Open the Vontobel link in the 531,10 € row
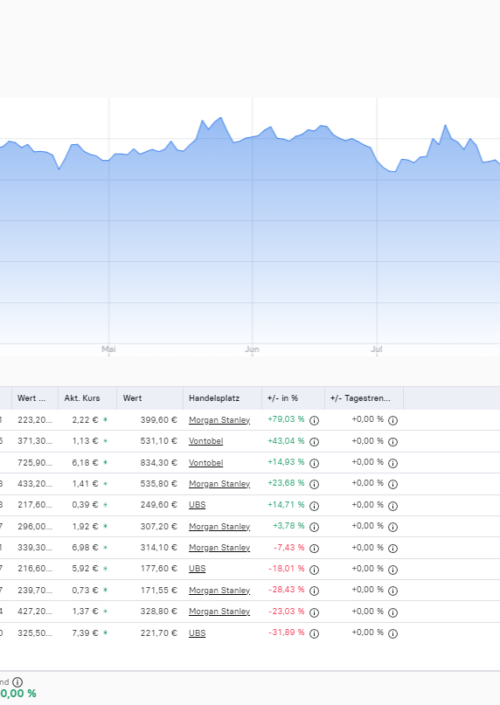500x705 pixels. [205, 441]
